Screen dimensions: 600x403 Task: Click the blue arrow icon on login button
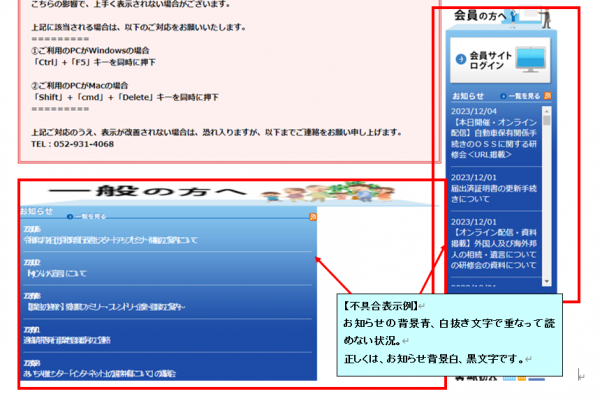point(461,59)
